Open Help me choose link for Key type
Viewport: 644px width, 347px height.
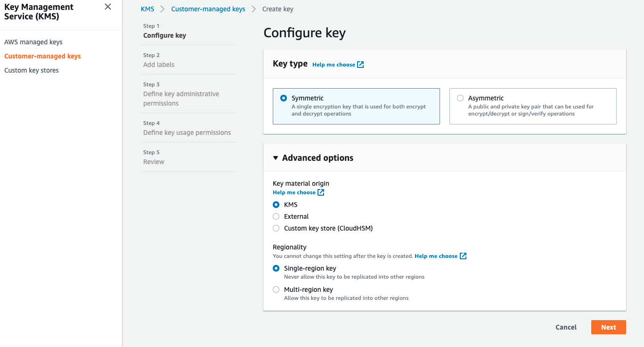pyautogui.click(x=334, y=65)
